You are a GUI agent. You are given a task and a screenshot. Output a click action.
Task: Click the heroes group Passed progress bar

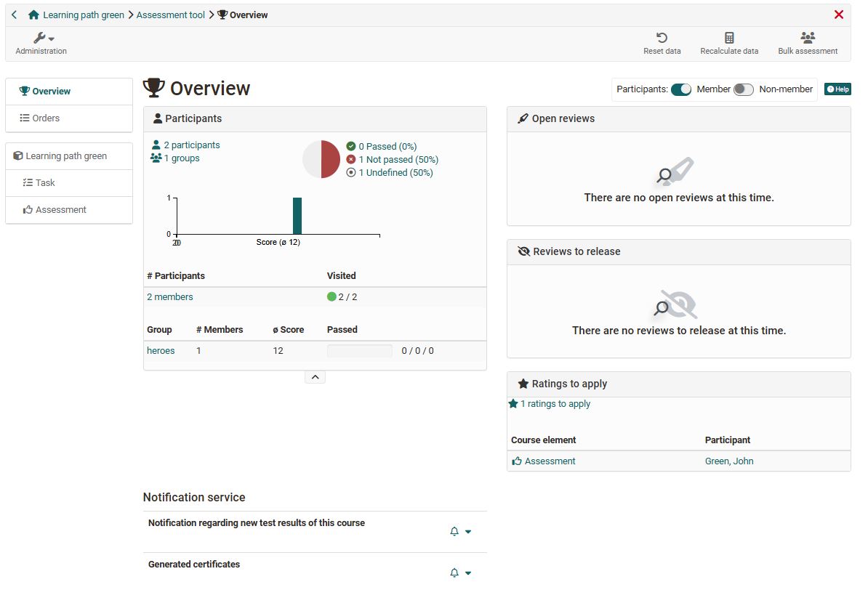tap(359, 350)
